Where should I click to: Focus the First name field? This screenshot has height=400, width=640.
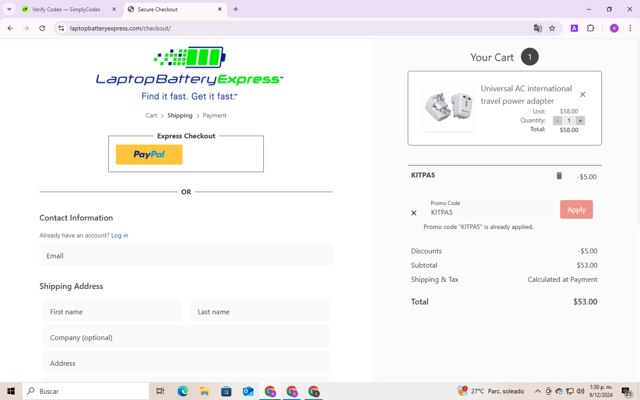click(x=112, y=311)
